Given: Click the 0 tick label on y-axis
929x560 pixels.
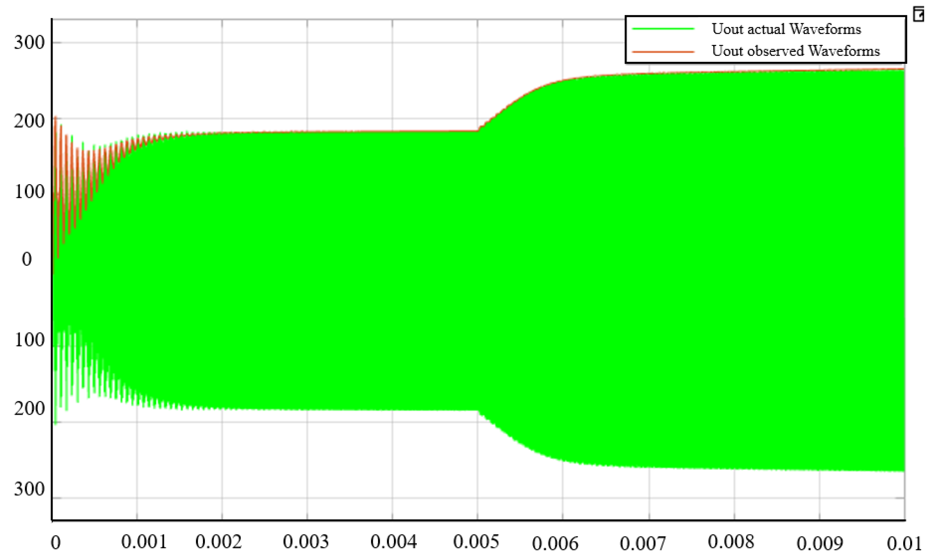Looking at the screenshot, I should tap(27, 259).
